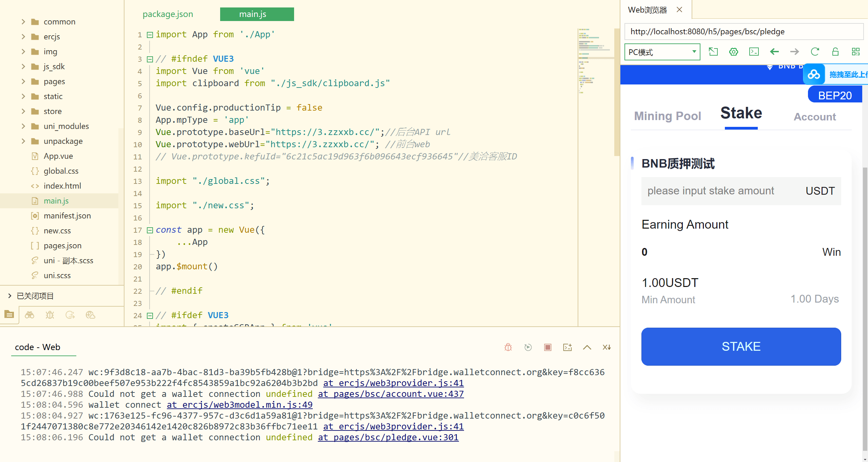Click the STAKE button
Viewport: 868px width, 462px height.
(740, 346)
